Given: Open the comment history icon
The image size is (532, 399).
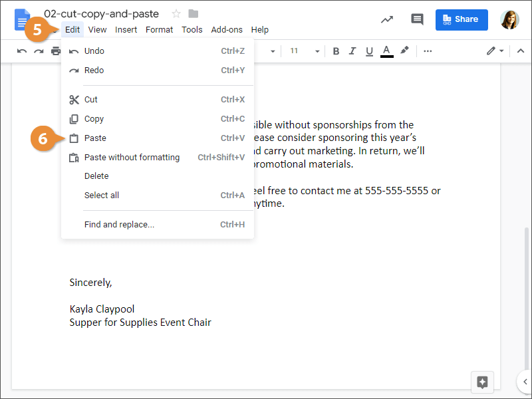Looking at the screenshot, I should pos(417,19).
